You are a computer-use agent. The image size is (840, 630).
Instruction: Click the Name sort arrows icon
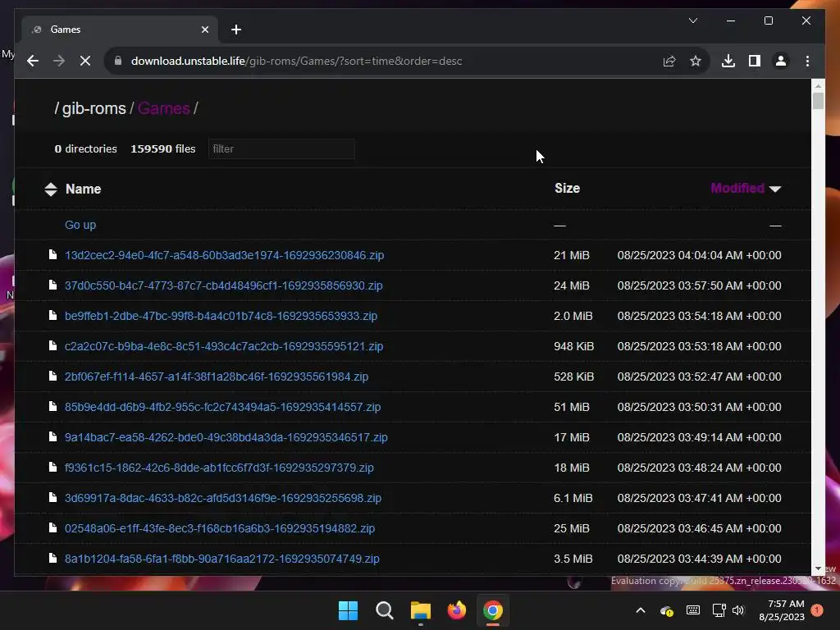(x=51, y=189)
